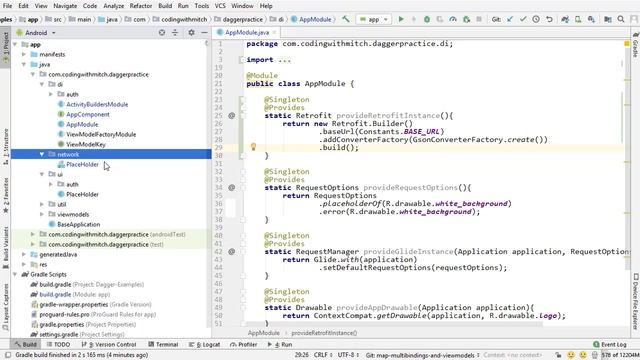Open the Profile app gauge icon

pos(453,19)
